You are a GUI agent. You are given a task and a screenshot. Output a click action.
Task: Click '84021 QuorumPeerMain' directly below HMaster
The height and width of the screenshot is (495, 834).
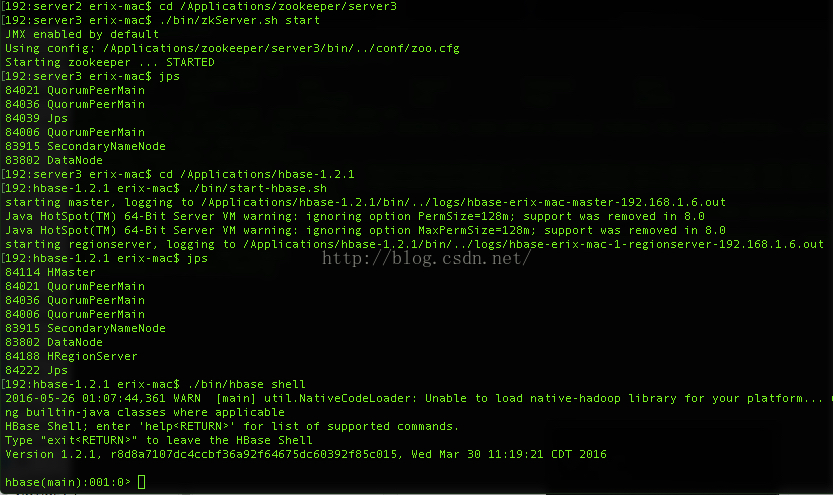75,286
